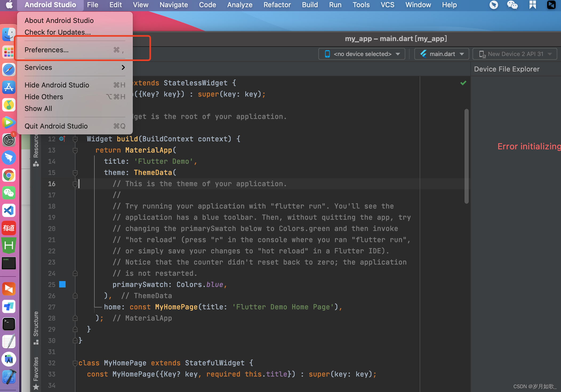Toggle the Favorites tool window
Viewport: 561px width, 392px height.
36,373
